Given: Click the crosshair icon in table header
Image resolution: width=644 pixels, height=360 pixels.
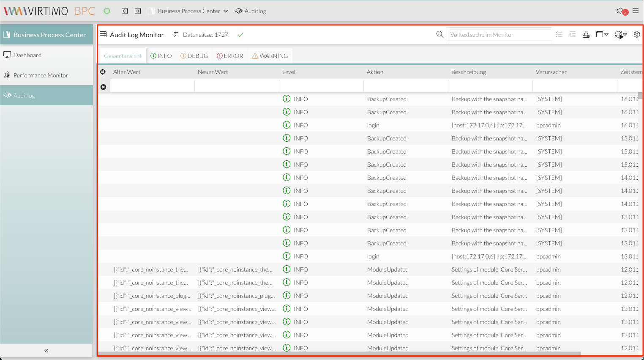Looking at the screenshot, I should click(x=103, y=72).
